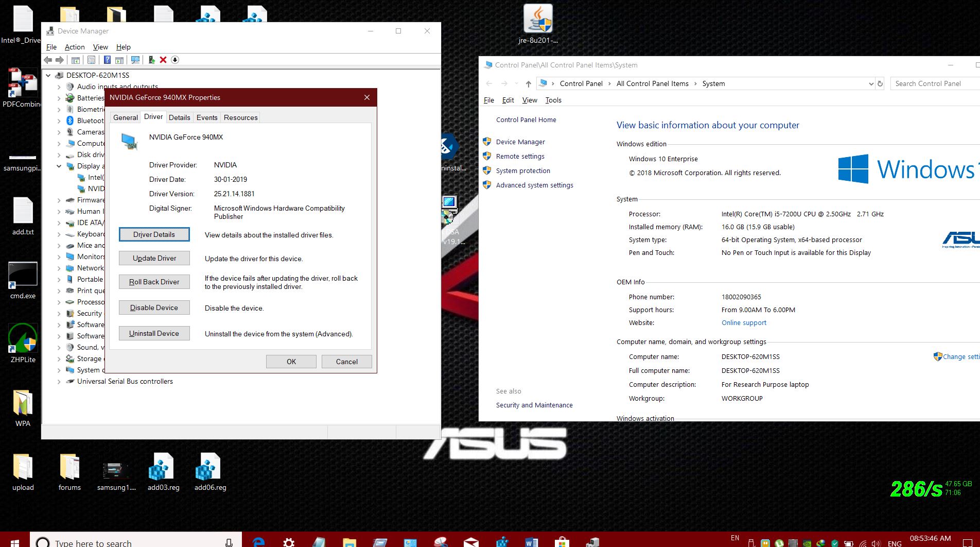This screenshot has height=547, width=980.
Task: Click Up arrow in Control Panel navigation
Action: pyautogui.click(x=528, y=83)
